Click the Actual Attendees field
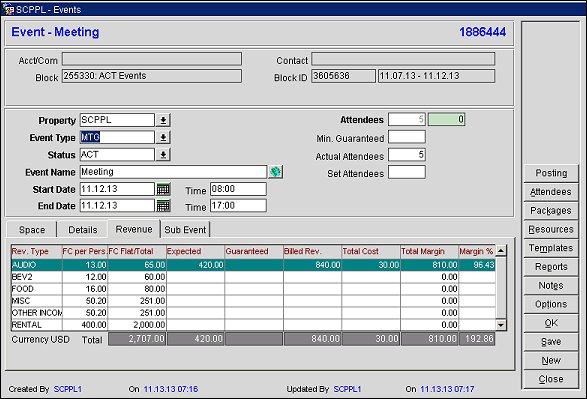This screenshot has height=399, width=587. coord(407,155)
